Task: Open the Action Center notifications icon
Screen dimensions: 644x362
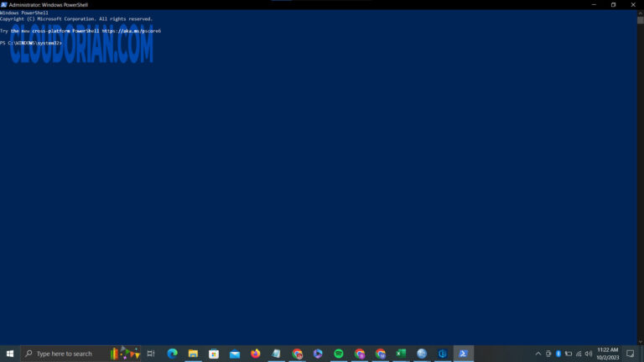Action: 631,354
